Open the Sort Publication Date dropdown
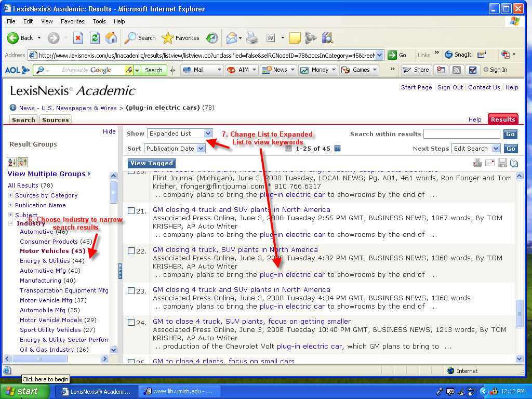Image resolution: width=532 pixels, height=399 pixels. tap(201, 149)
